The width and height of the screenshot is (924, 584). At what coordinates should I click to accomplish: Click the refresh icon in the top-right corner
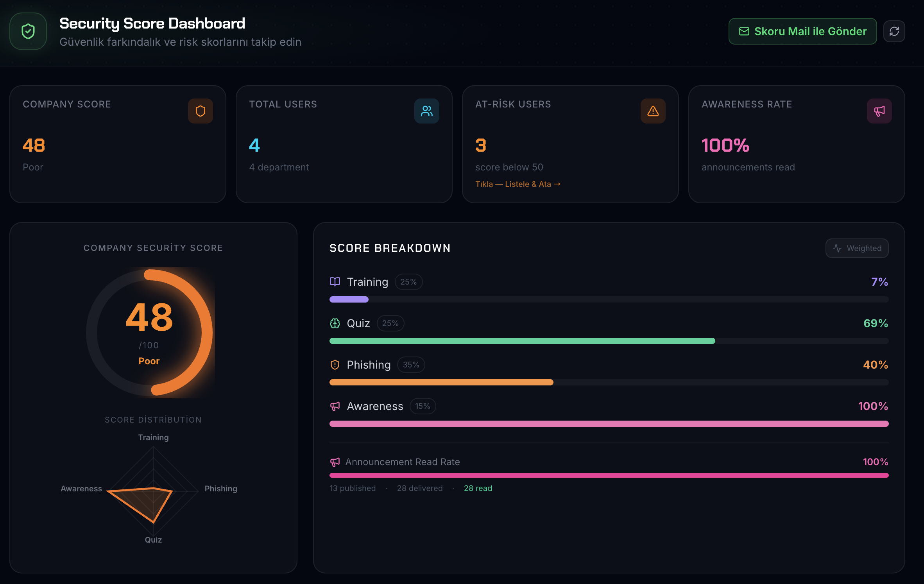[894, 31]
